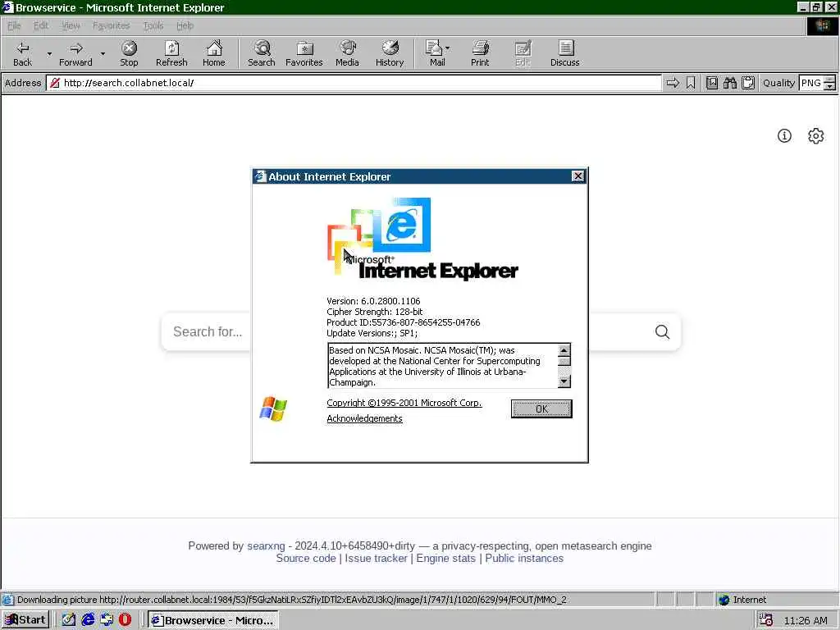
Task: Click the 'Update Versions:; SP1;' text
Action: pos(372,333)
